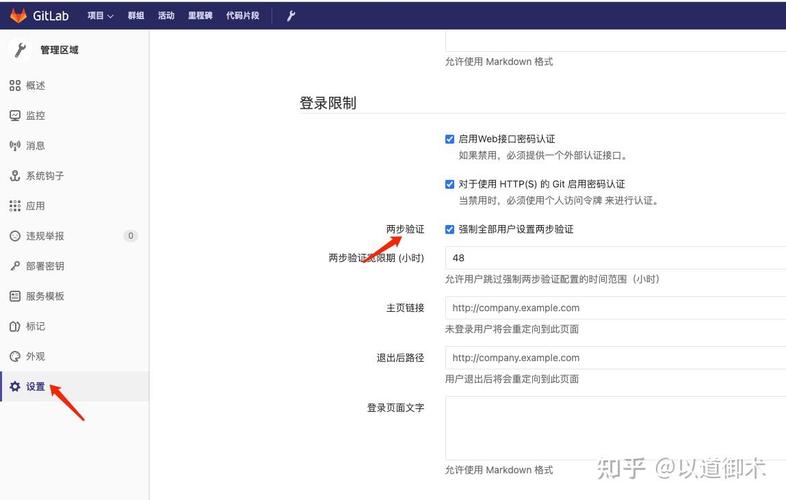Click the 部署密钥 key icon

[x=15, y=266]
